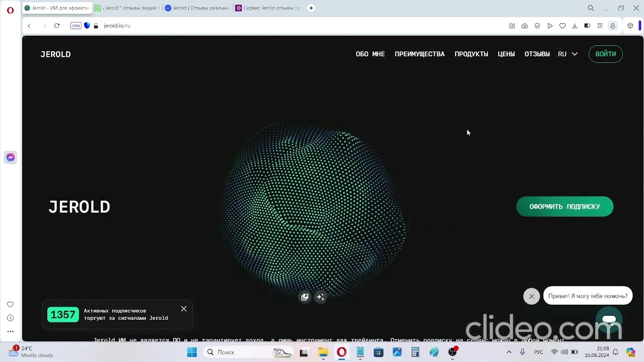
Task: Open the Windows Start menu
Action: pyautogui.click(x=192, y=352)
